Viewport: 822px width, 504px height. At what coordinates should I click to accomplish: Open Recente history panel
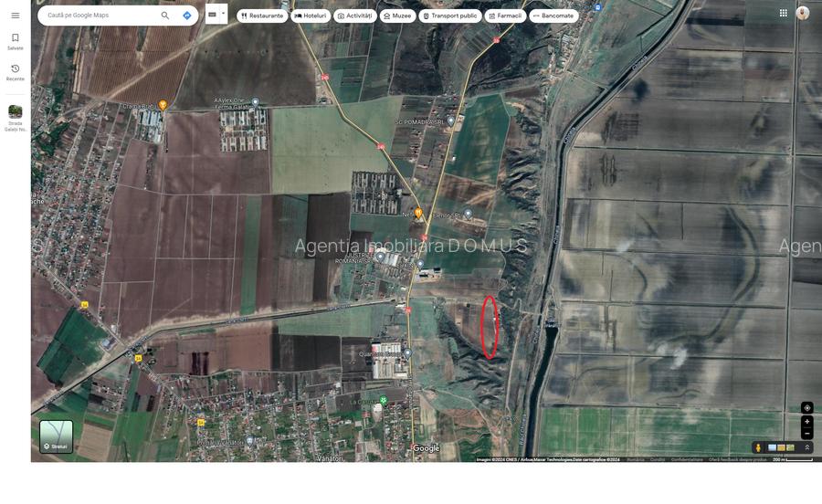pos(15,72)
